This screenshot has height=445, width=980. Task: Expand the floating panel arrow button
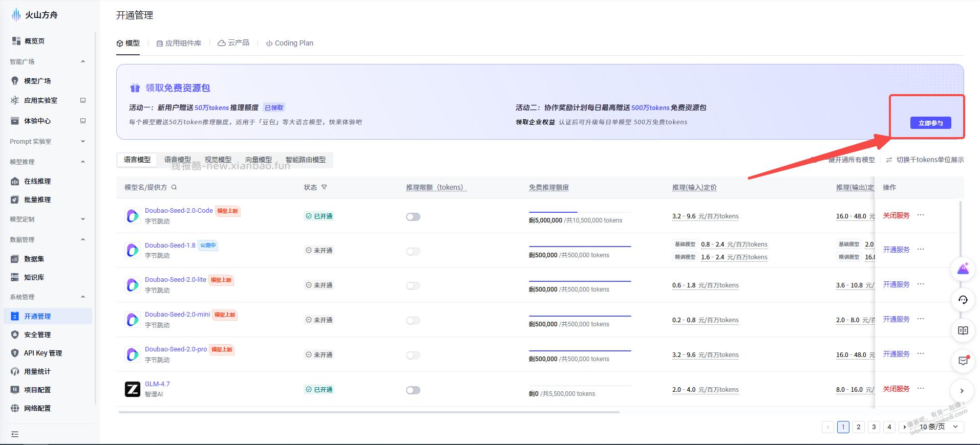962,391
